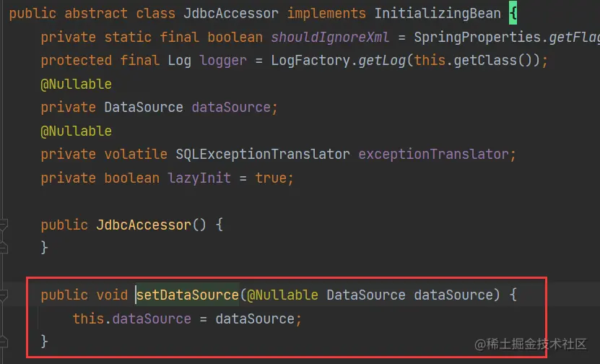Click 'this' in the this.dataSource assignment
This screenshot has width=600, height=364.
tap(88, 318)
